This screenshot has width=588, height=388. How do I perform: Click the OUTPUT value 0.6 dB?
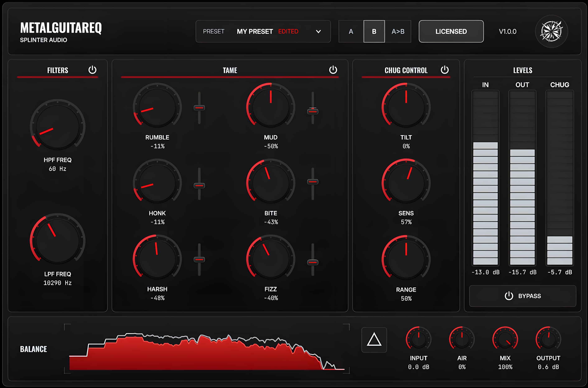point(549,367)
